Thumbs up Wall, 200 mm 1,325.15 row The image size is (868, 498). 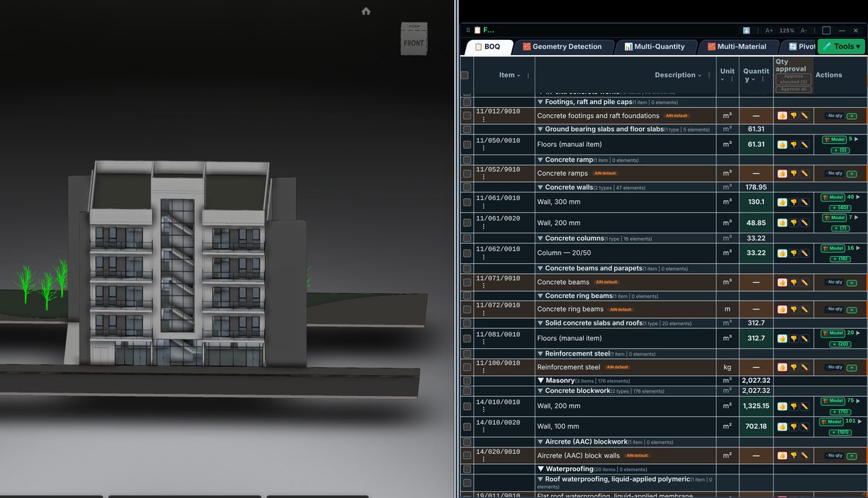click(782, 406)
